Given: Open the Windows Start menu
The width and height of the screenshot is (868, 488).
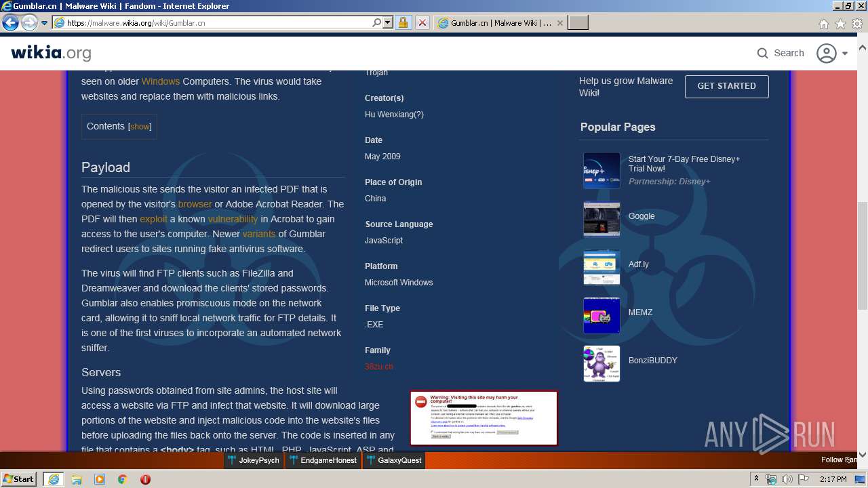Looking at the screenshot, I should [x=18, y=479].
